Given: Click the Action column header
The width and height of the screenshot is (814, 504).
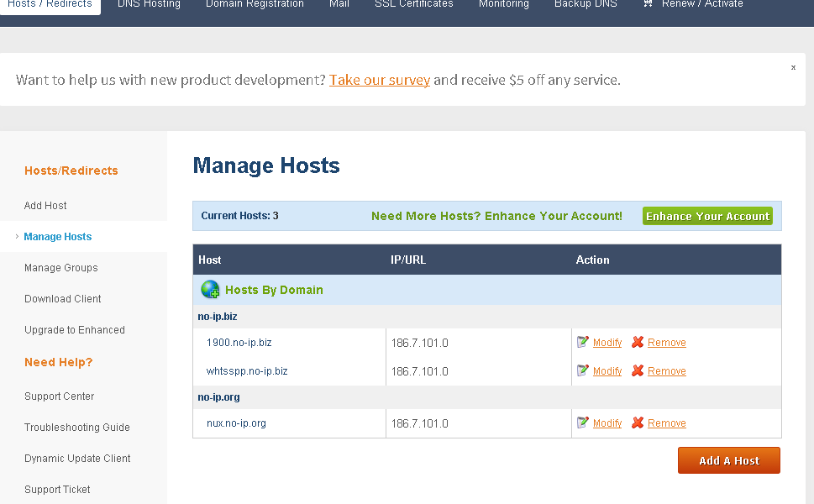Looking at the screenshot, I should click(x=592, y=260).
